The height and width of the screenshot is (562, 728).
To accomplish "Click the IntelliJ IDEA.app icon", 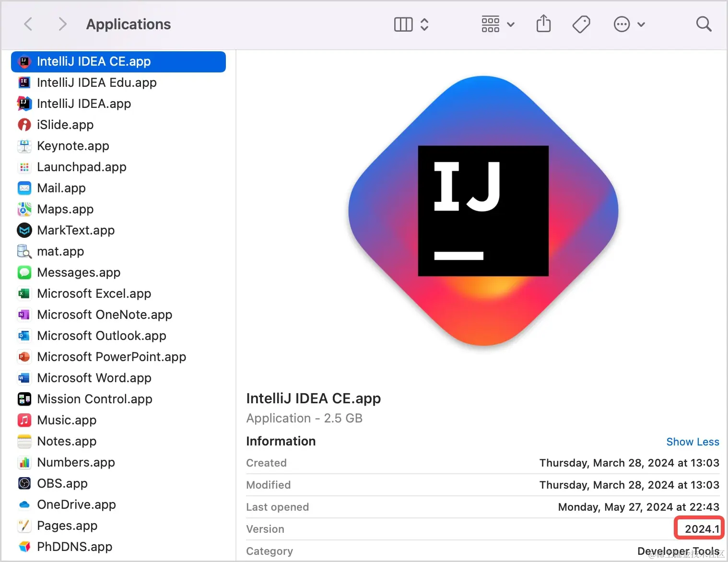I will pos(24,104).
